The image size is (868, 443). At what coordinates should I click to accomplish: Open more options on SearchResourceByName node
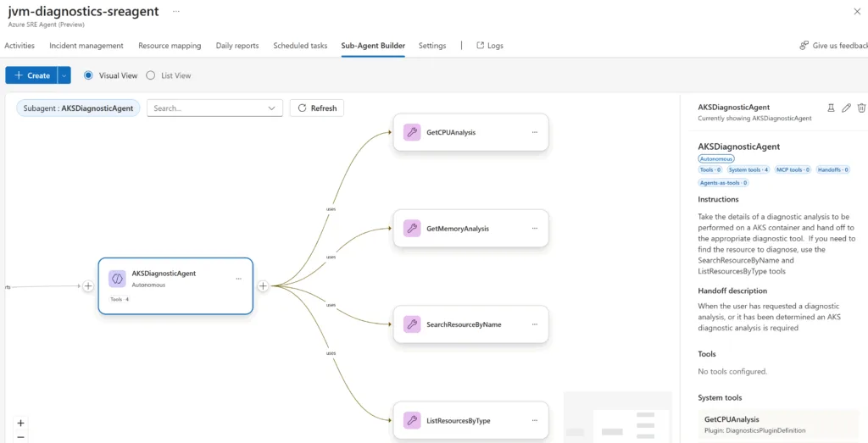pyautogui.click(x=535, y=324)
